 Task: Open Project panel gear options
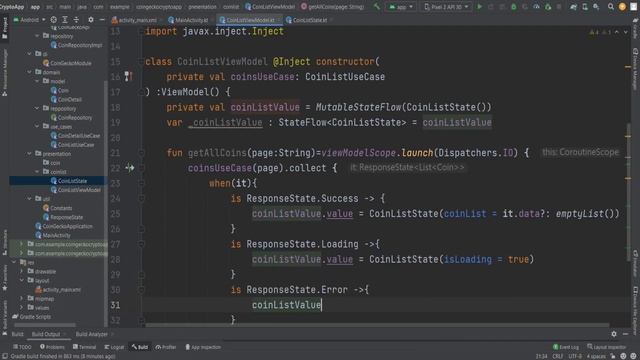coord(91,20)
